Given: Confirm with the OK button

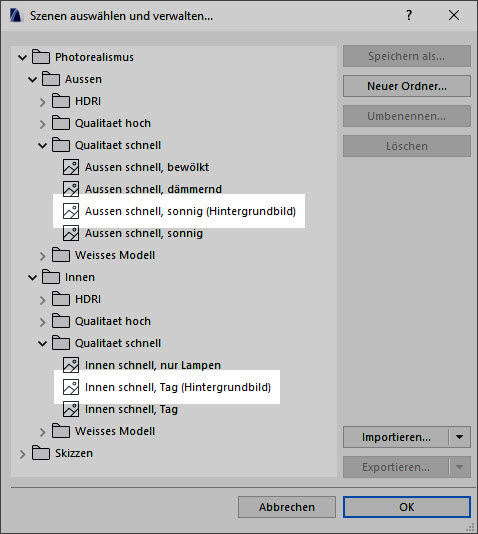Looking at the screenshot, I should tap(407, 507).
